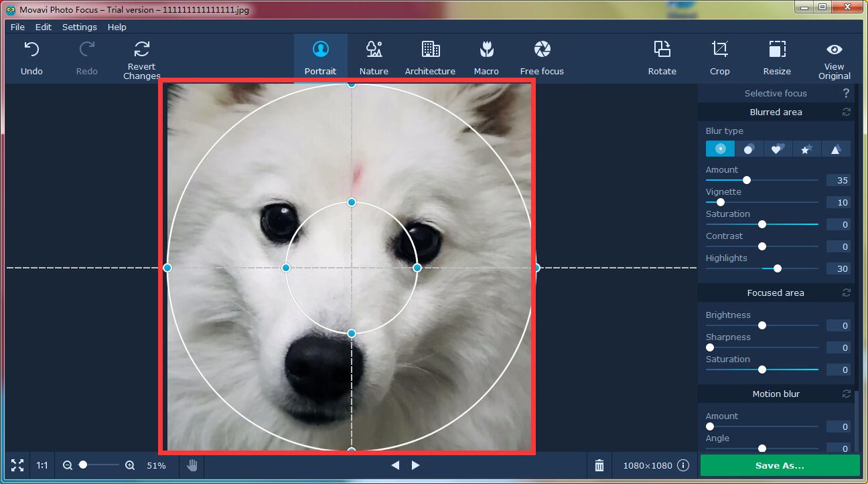Screen dimensions: 868x484
Task: Click the View Original eye icon
Action: coord(834,50)
